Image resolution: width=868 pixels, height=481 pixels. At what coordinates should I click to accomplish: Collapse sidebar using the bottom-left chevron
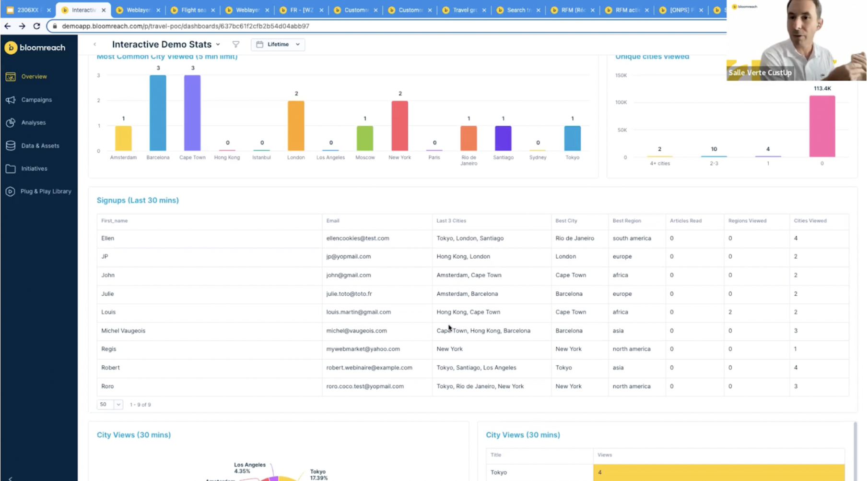click(11, 478)
